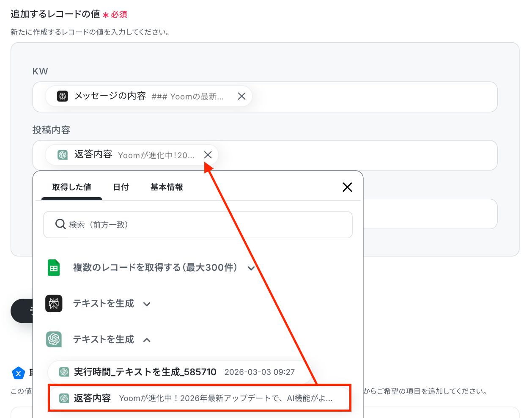The image size is (532, 418).
Task: Click the 投稿内容 field label
Action: 51,130
